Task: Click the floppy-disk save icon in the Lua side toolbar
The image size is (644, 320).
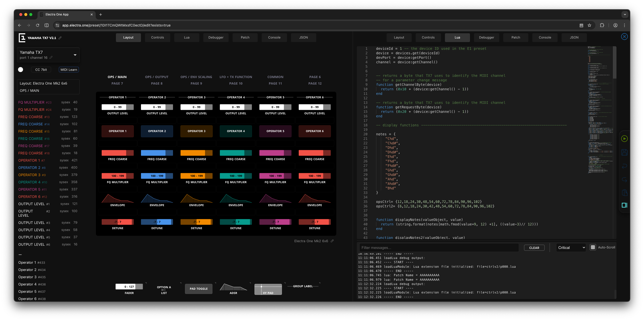Action: pos(624,152)
